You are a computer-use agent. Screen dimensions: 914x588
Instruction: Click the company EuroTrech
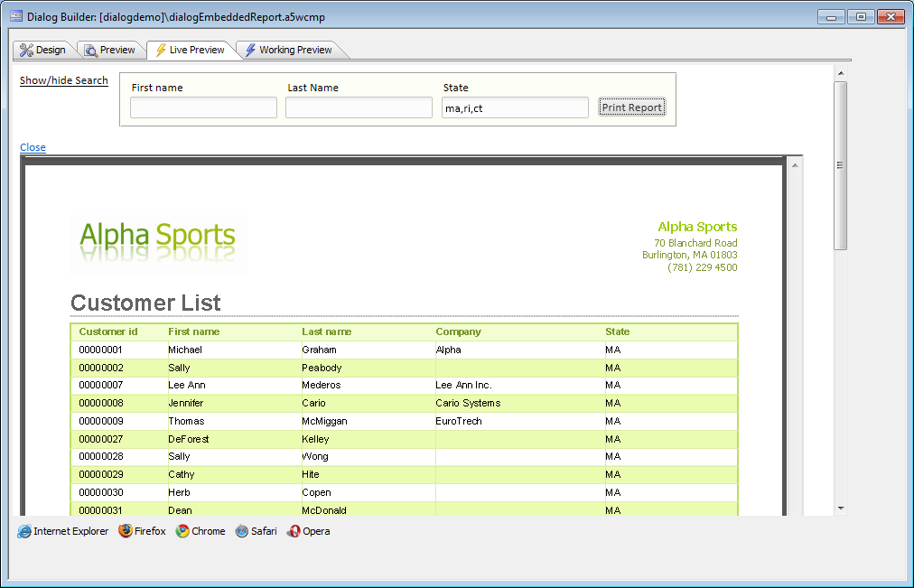[x=459, y=421]
